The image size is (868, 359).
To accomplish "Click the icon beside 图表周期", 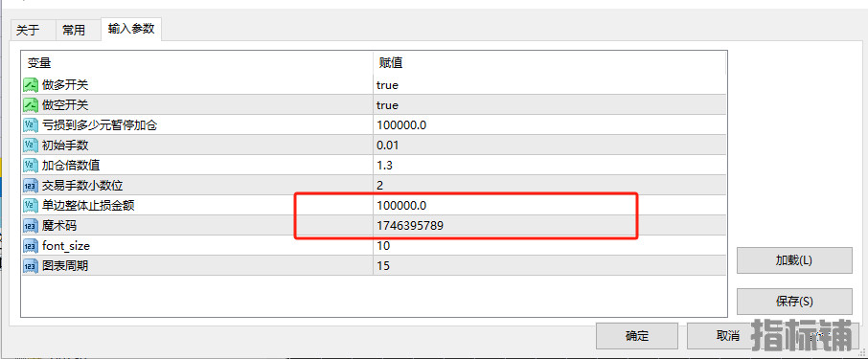I will [x=30, y=266].
